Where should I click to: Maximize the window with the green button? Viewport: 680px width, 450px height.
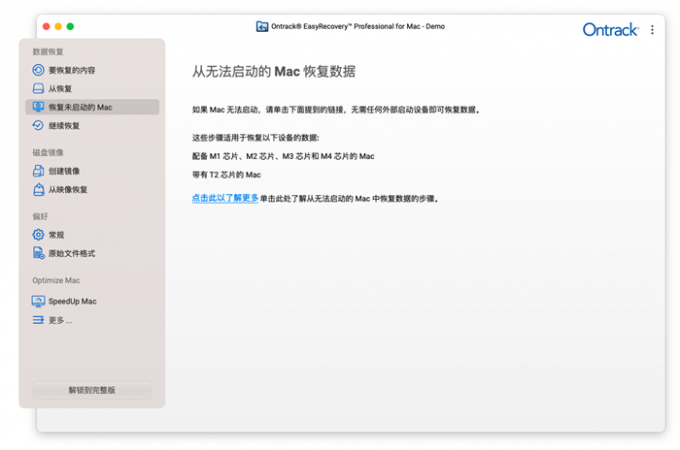pyautogui.click(x=70, y=26)
